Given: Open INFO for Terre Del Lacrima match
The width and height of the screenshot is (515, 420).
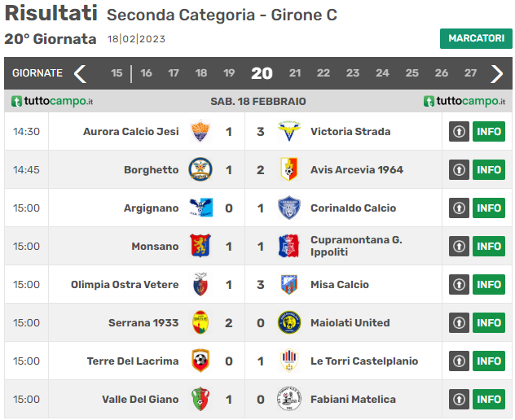Looking at the screenshot, I should click(x=489, y=361).
